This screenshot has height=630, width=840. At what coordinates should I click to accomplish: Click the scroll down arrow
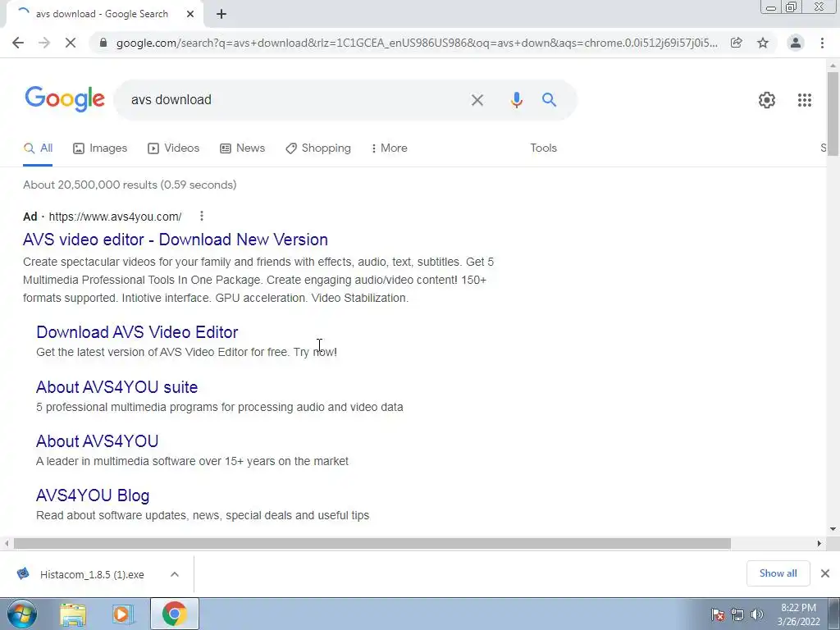click(833, 529)
